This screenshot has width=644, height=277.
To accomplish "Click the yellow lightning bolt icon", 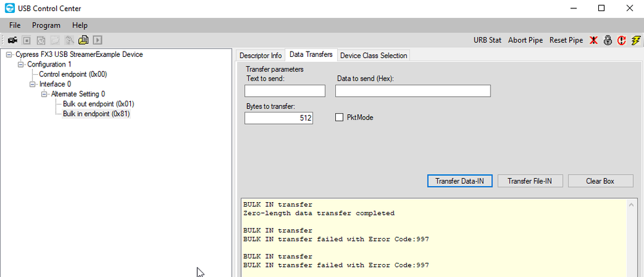I will 636,40.
